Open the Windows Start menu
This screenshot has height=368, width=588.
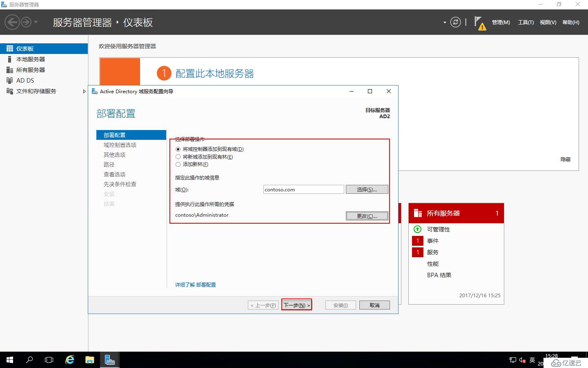[x=10, y=360]
